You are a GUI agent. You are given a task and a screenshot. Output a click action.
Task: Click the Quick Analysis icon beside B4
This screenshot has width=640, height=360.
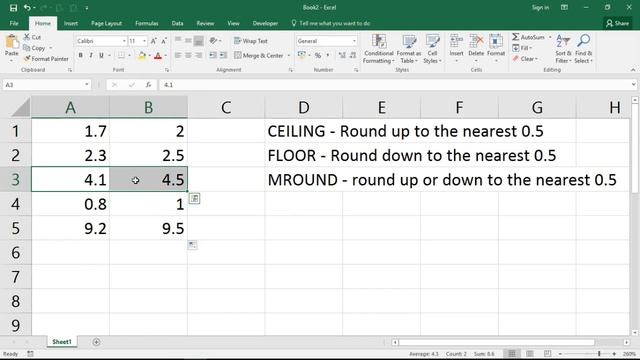tap(194, 199)
